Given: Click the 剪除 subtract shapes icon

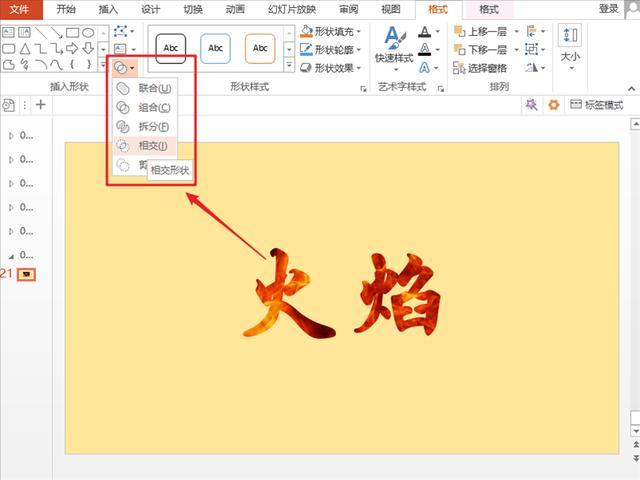Looking at the screenshot, I should 123,165.
